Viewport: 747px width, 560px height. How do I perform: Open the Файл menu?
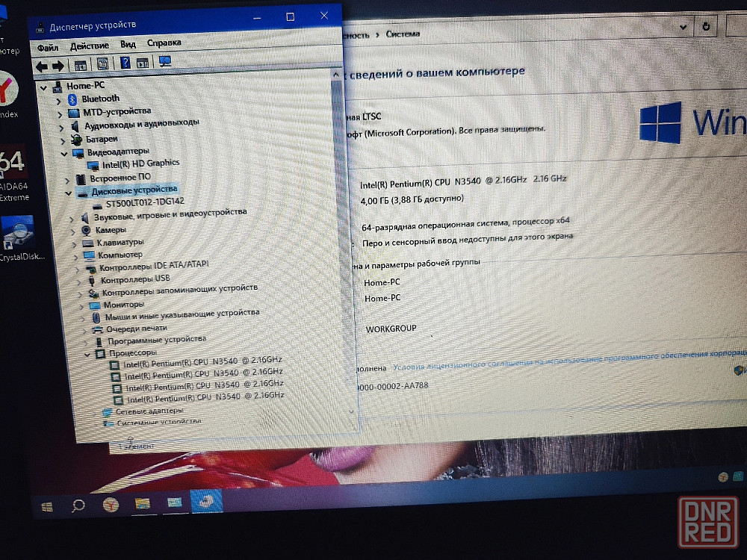point(48,48)
